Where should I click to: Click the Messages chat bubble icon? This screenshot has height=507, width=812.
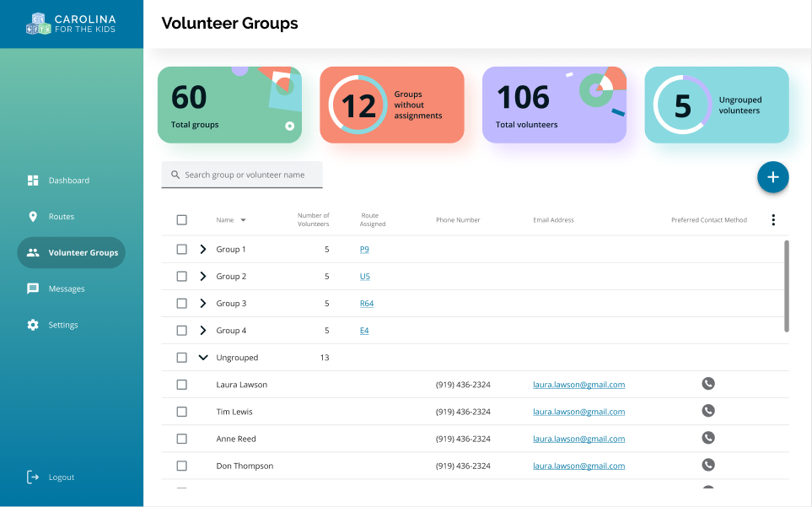33,289
